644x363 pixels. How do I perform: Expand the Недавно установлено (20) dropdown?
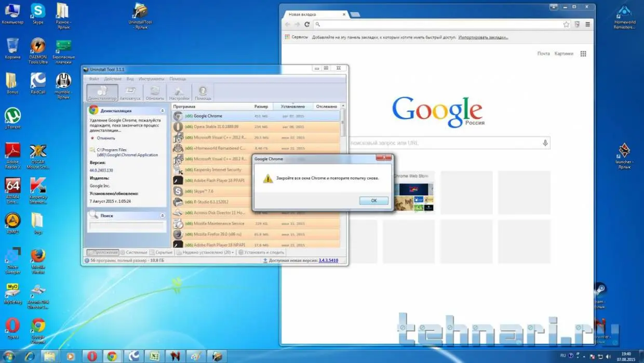click(206, 252)
